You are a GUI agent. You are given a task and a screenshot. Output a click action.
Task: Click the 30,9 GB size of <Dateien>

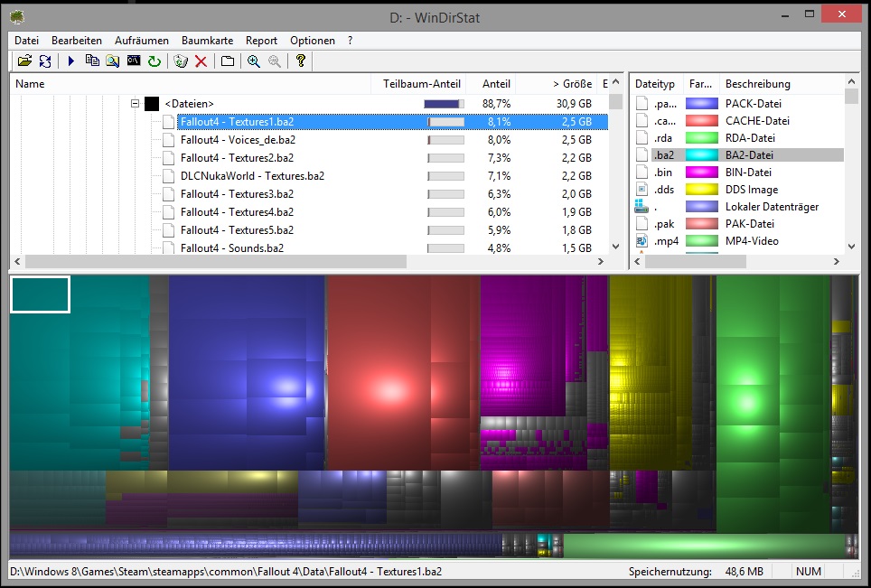point(574,103)
